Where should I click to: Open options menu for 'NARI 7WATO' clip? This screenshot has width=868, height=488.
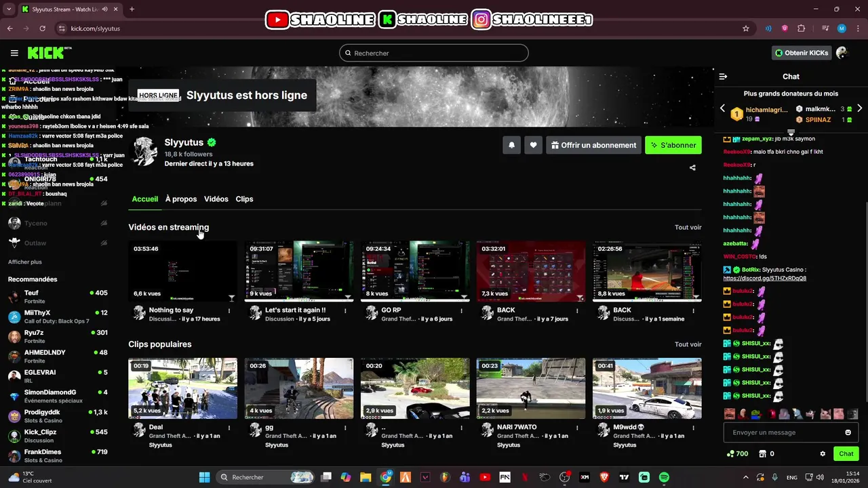[x=577, y=428]
